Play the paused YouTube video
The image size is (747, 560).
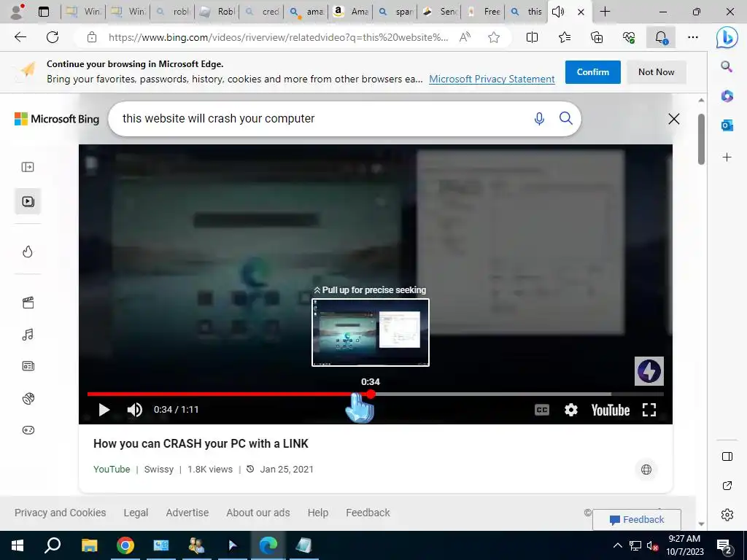tap(104, 410)
